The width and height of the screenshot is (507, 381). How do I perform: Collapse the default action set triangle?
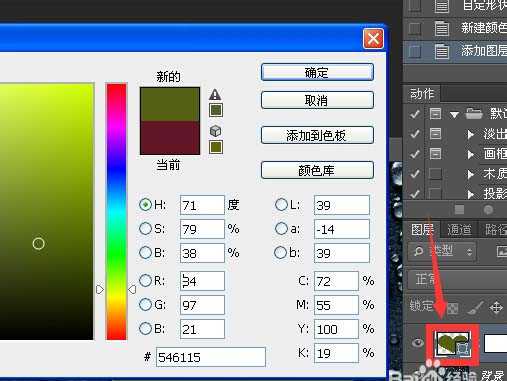pyautogui.click(x=454, y=115)
